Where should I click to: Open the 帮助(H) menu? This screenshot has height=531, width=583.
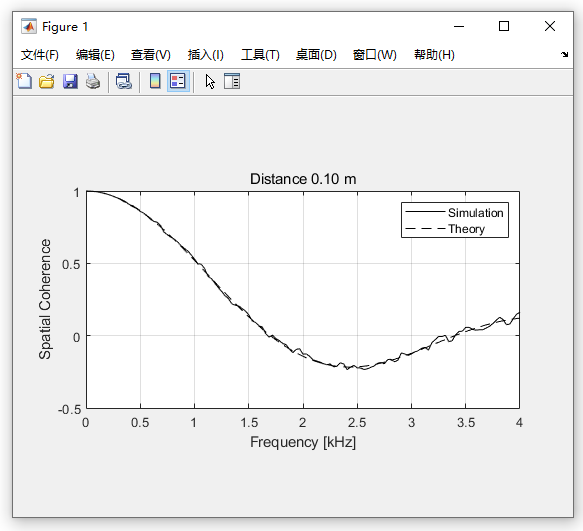point(434,55)
